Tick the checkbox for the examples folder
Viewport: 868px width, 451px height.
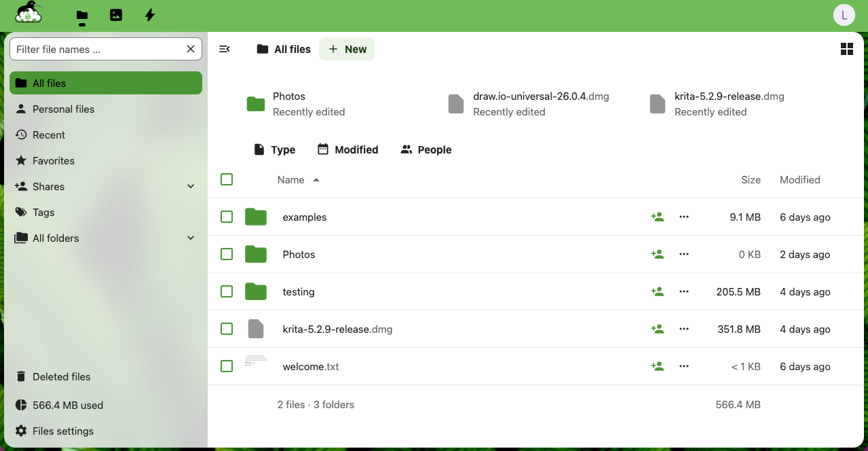point(227,217)
